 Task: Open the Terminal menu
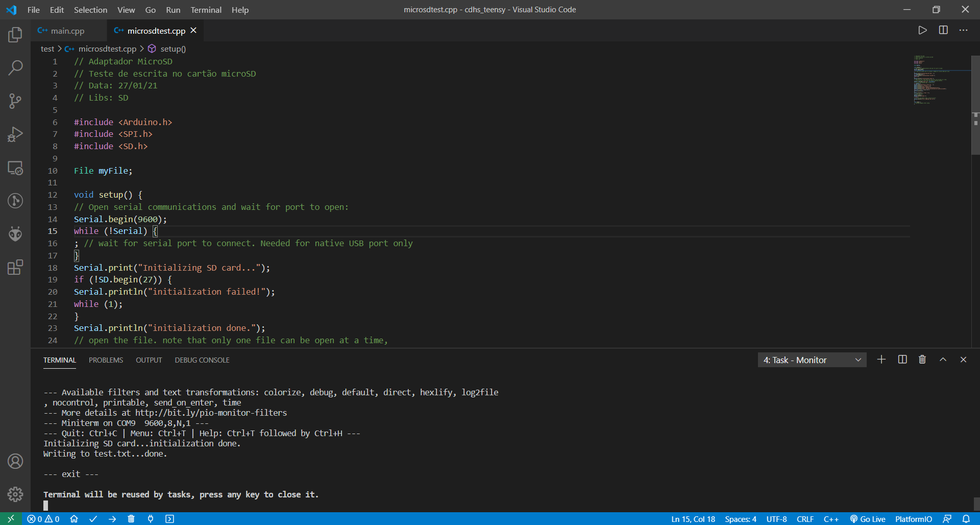pyautogui.click(x=206, y=10)
